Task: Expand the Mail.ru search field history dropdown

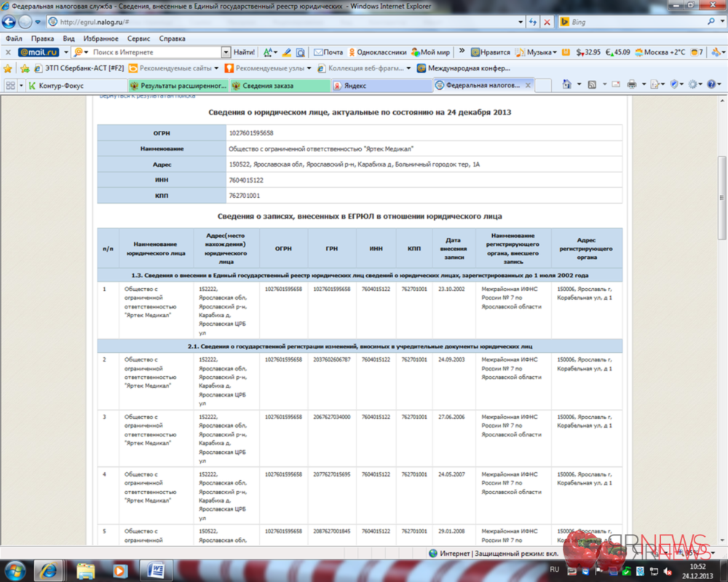Action: (226, 52)
